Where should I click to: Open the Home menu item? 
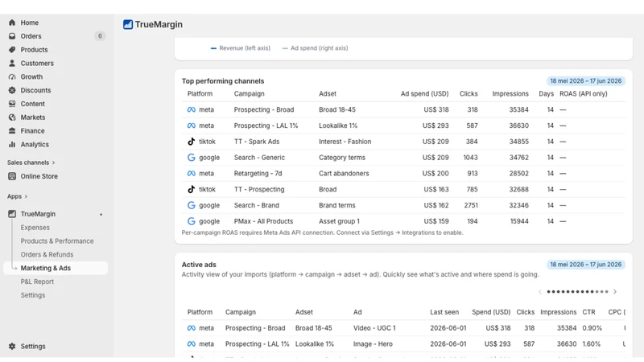(30, 23)
